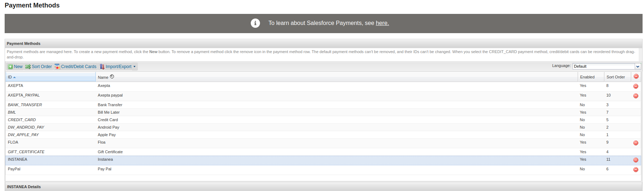Screen dimensions: 644x191
Task: Select the CREDIT_CARD payment method row
Action: pos(22,120)
